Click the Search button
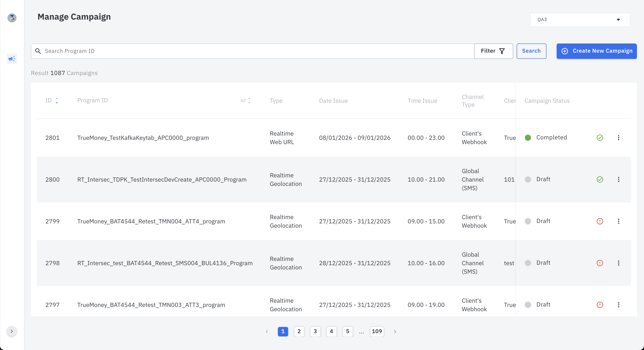 531,51
